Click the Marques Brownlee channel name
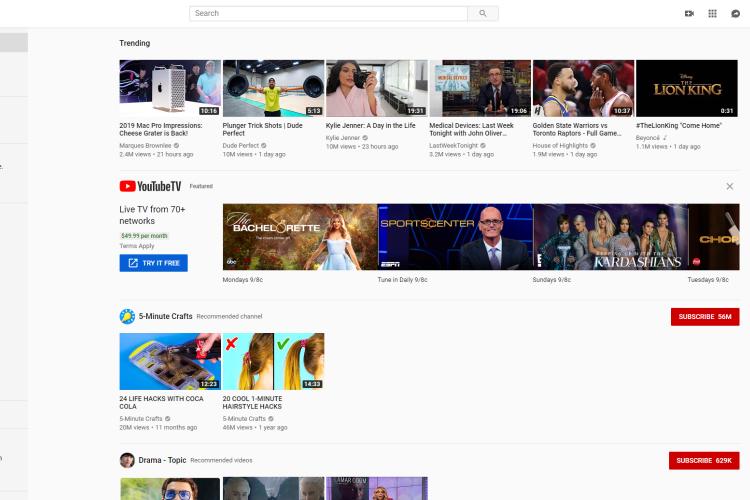 pyautogui.click(x=145, y=145)
